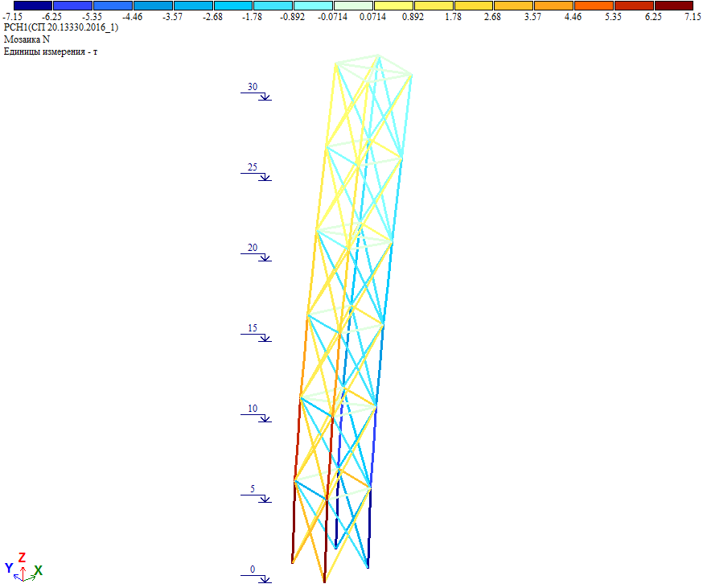Select the zero level elevation marker
This screenshot has width=703, height=588.
256,574
